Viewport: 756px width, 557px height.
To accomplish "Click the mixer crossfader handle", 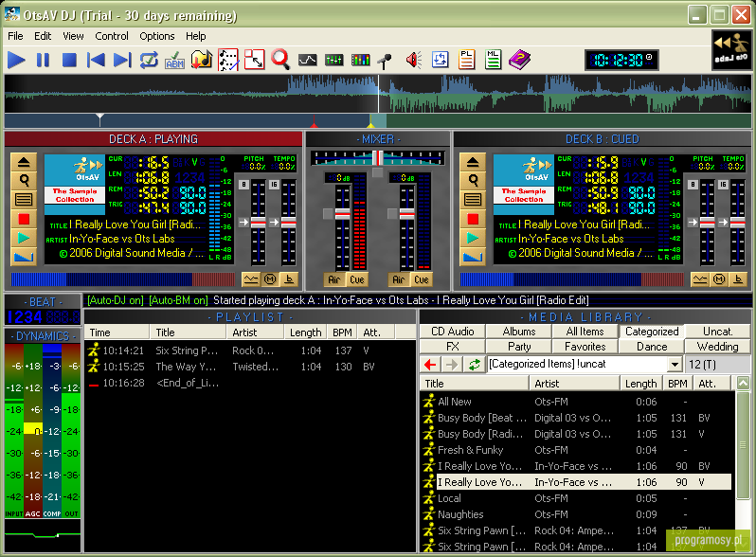I will pyautogui.click(x=377, y=157).
